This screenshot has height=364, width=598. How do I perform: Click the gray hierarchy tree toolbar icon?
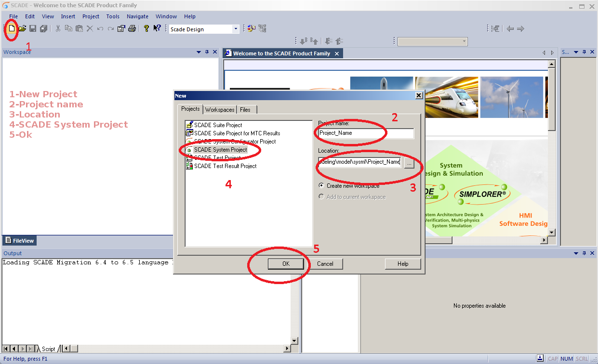coord(262,28)
